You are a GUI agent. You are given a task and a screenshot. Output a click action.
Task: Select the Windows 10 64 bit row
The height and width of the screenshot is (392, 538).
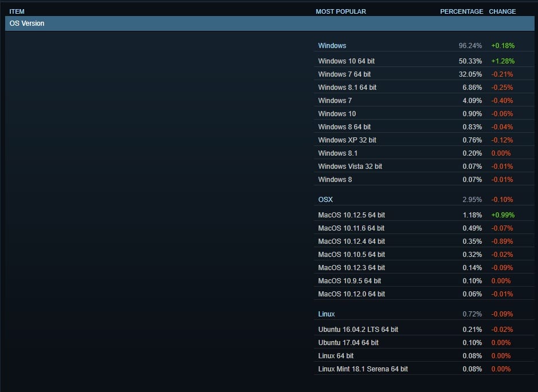click(346, 61)
